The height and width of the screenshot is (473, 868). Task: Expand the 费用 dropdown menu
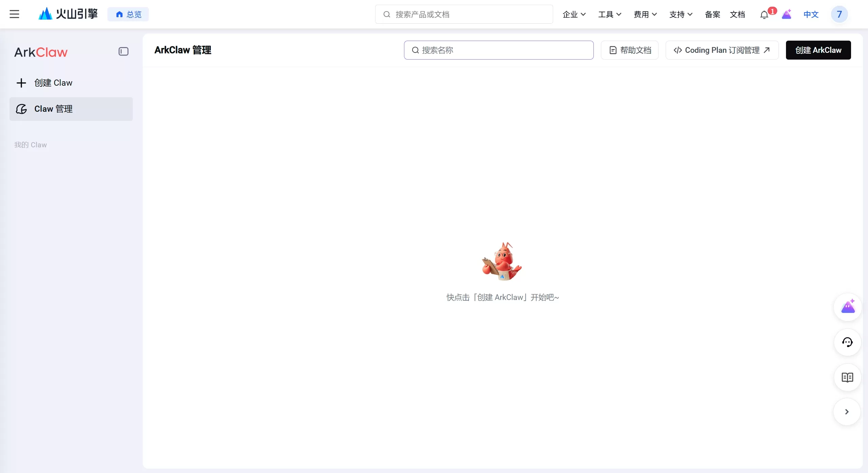coord(645,14)
